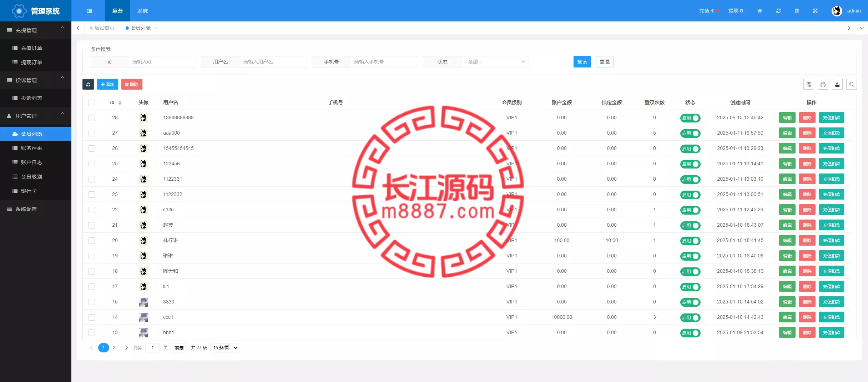Switch to the 系统 top menu
This screenshot has height=382, width=868.
pyautogui.click(x=142, y=11)
